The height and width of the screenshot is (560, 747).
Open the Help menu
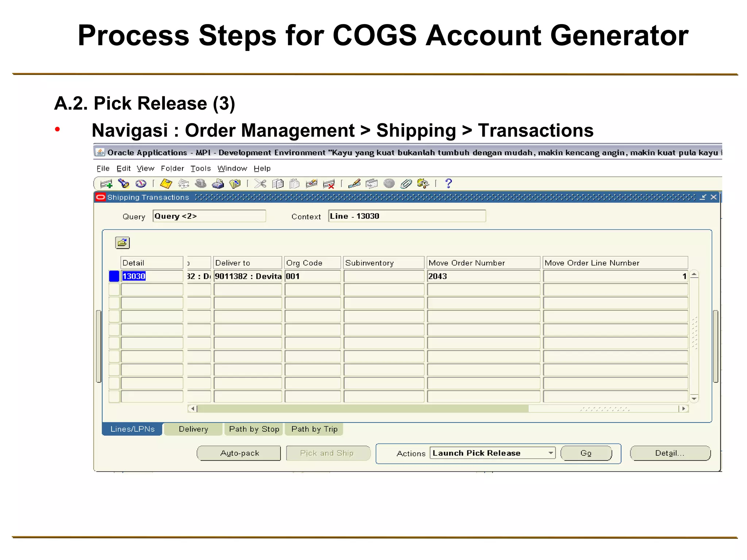pos(262,168)
